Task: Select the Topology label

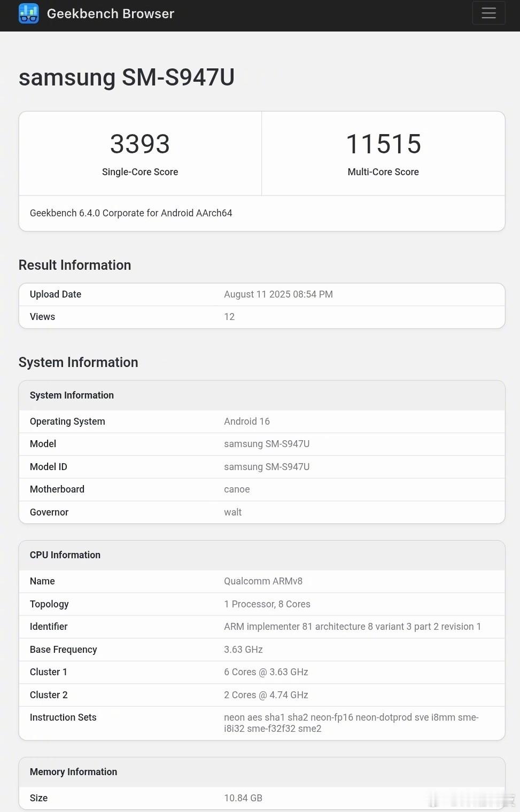Action: coord(49,604)
